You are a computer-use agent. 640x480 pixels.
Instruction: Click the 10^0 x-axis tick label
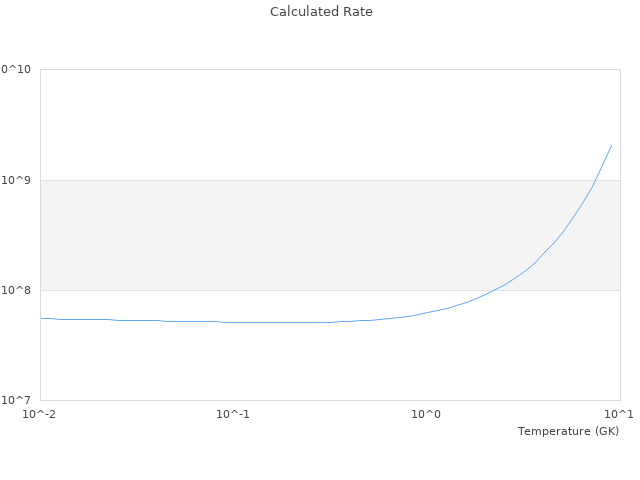[x=427, y=414]
